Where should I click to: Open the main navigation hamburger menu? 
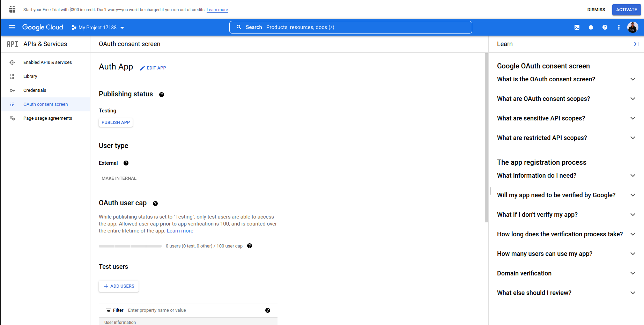[x=12, y=27]
